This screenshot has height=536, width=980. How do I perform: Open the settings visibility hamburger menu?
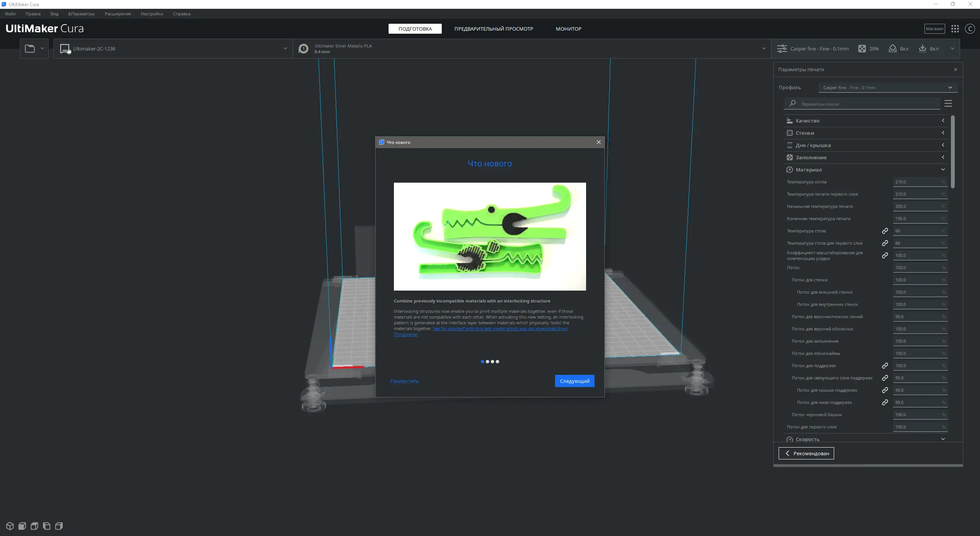pyautogui.click(x=948, y=103)
